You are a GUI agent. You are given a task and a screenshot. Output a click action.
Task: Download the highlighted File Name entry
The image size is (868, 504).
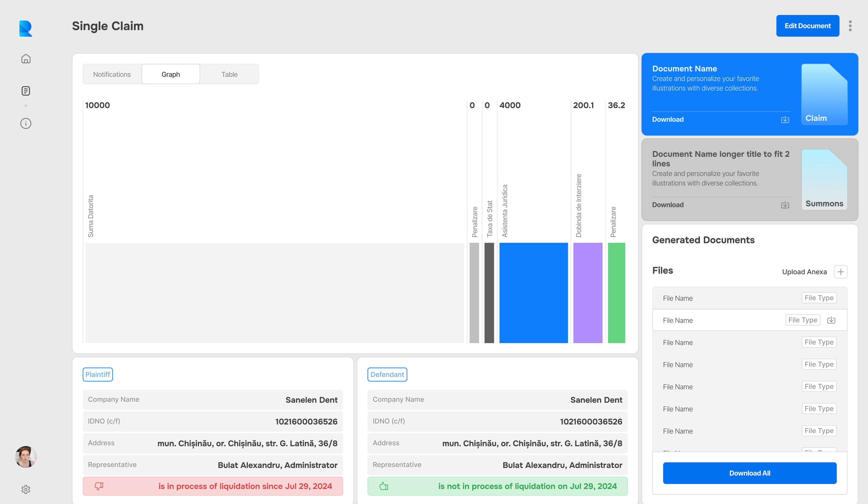(x=831, y=320)
